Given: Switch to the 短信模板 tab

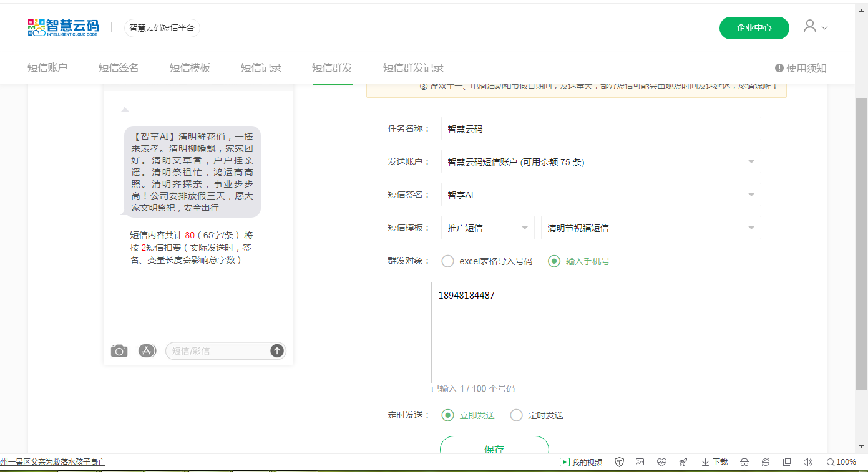Looking at the screenshot, I should click(x=190, y=68).
